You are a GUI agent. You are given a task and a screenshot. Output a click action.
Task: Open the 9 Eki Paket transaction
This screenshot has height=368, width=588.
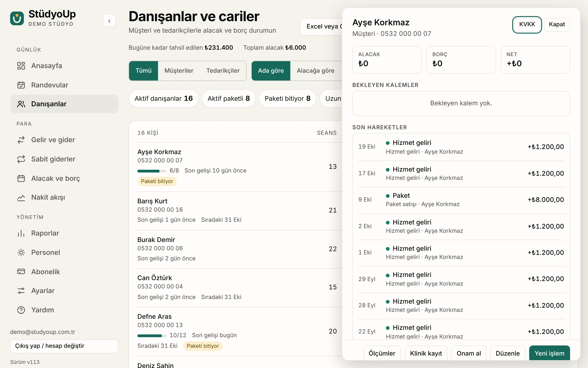461,200
